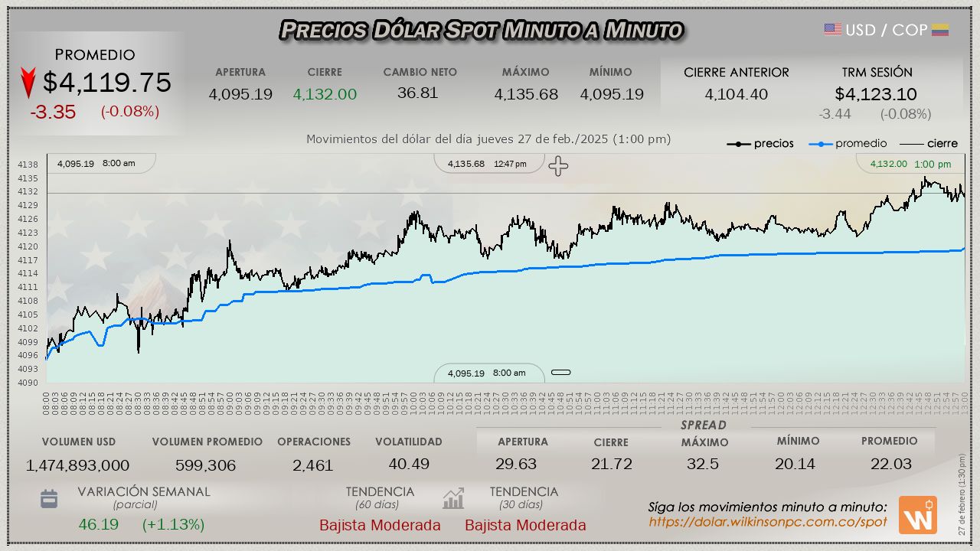
Task: Click the Volumen USD figure 1,474,893,000
Action: click(77, 465)
